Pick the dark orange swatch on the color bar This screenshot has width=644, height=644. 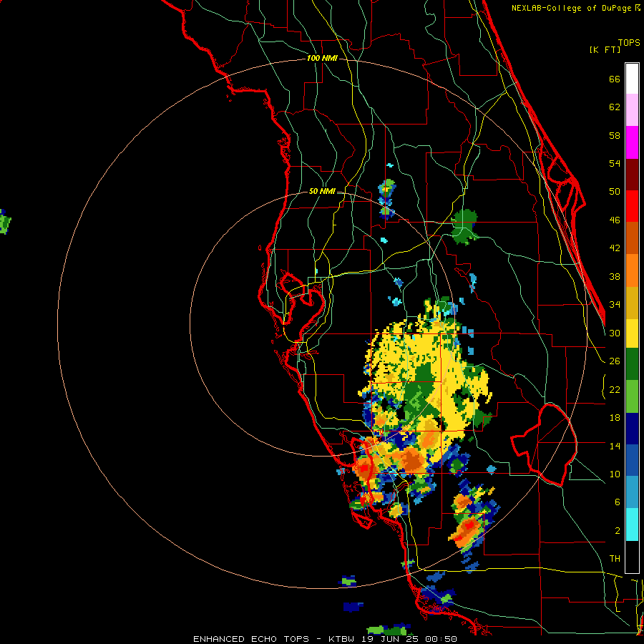tap(632, 238)
